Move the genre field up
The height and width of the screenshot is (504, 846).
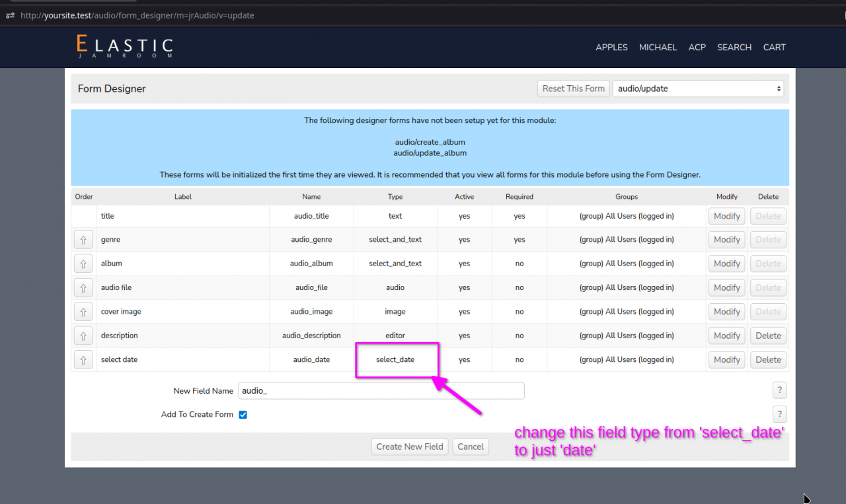[83, 240]
